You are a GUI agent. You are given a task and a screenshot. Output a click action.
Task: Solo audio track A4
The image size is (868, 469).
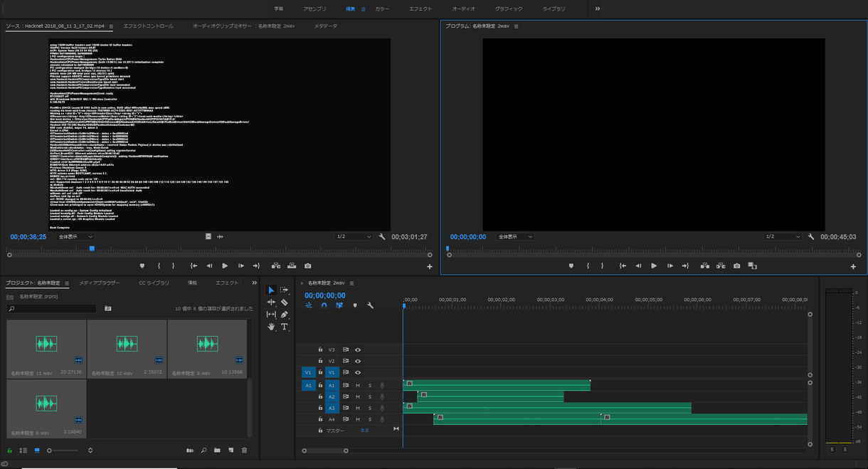369,419
